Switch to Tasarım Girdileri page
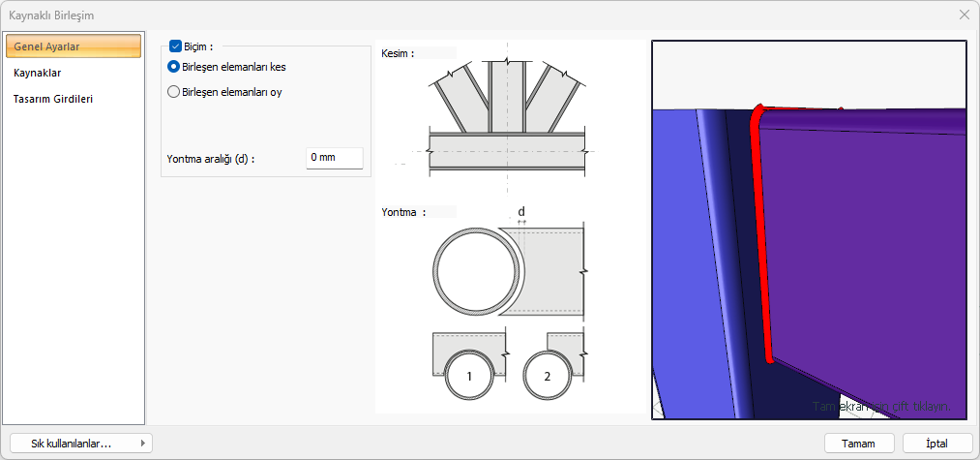The height and width of the screenshot is (460, 980). click(x=53, y=98)
